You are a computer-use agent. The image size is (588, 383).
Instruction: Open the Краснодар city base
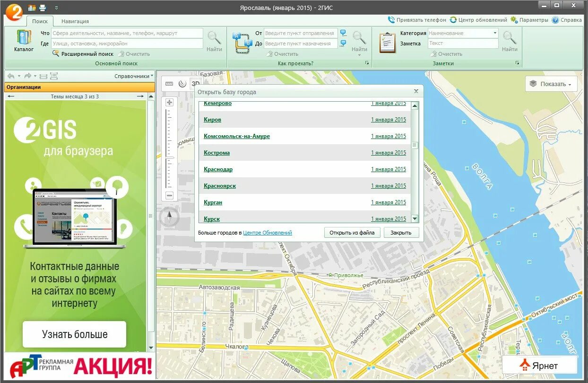point(218,169)
